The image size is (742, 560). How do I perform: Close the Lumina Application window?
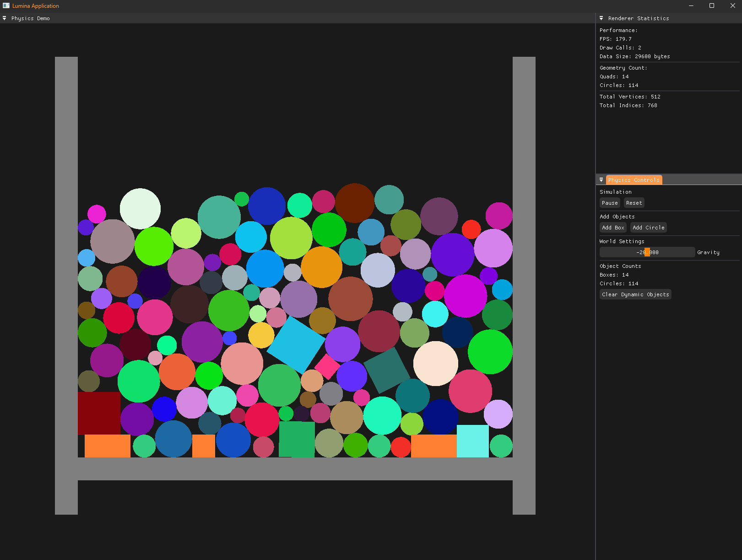pos(732,6)
